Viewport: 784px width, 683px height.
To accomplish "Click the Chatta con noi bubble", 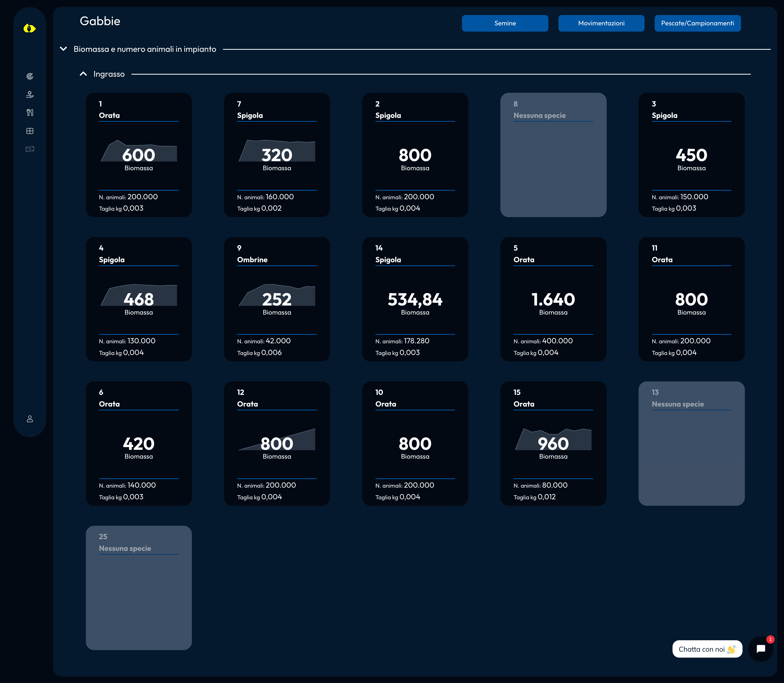I will pyautogui.click(x=707, y=649).
